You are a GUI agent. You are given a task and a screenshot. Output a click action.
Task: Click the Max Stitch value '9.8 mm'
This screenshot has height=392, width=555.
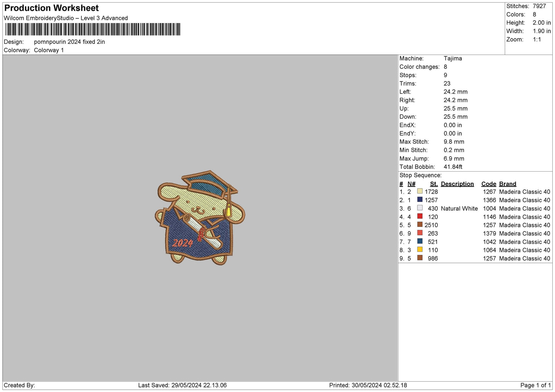click(x=454, y=142)
